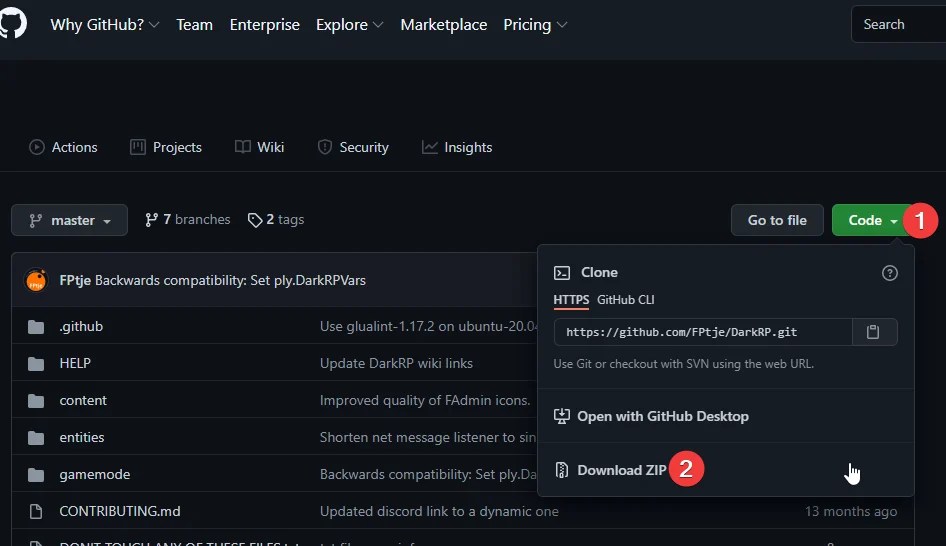946x546 pixels.
Task: Click the master branch git icon
Action: [x=36, y=221]
